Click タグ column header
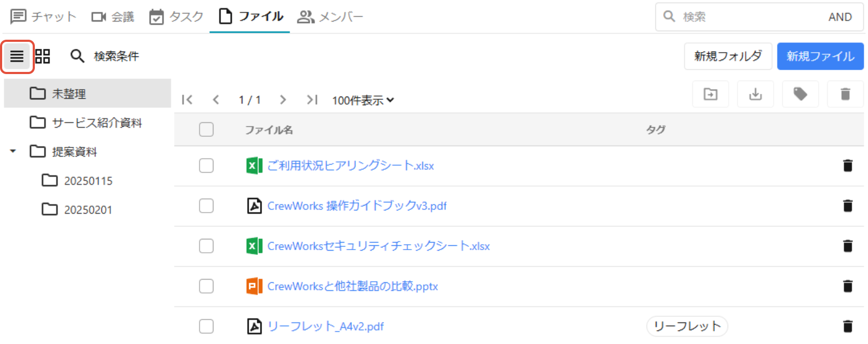868x344 pixels. [x=656, y=130]
